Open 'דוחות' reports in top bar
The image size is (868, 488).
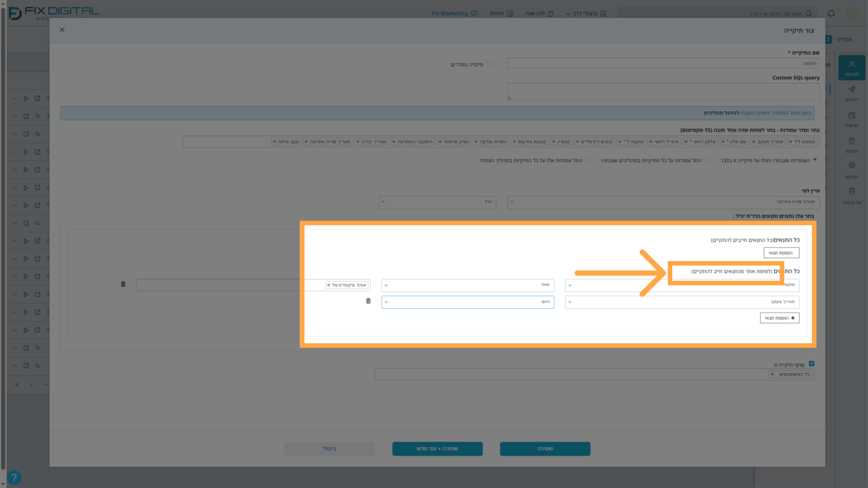coord(501,14)
